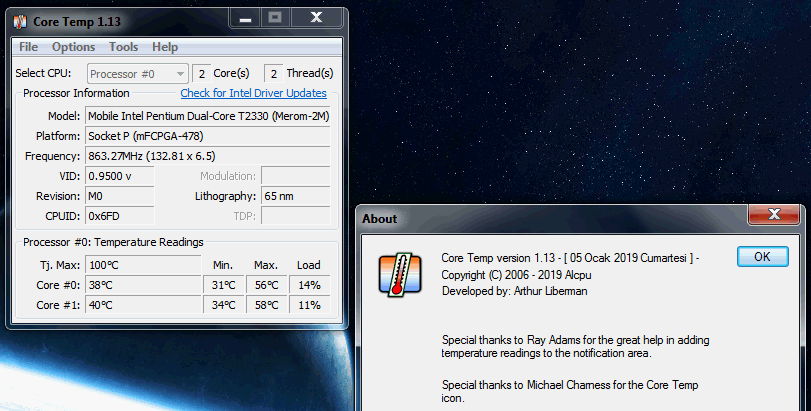Click the Core Temp title bar icon

(x=20, y=22)
